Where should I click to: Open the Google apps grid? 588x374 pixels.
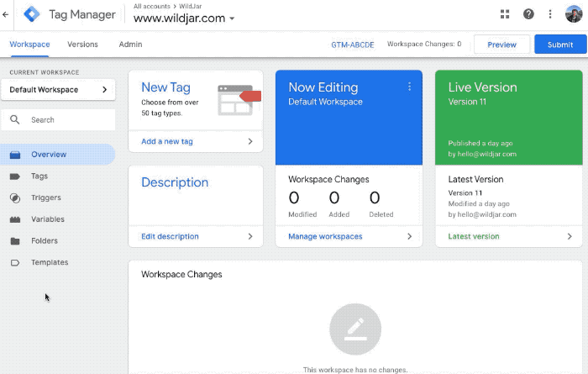[505, 14]
